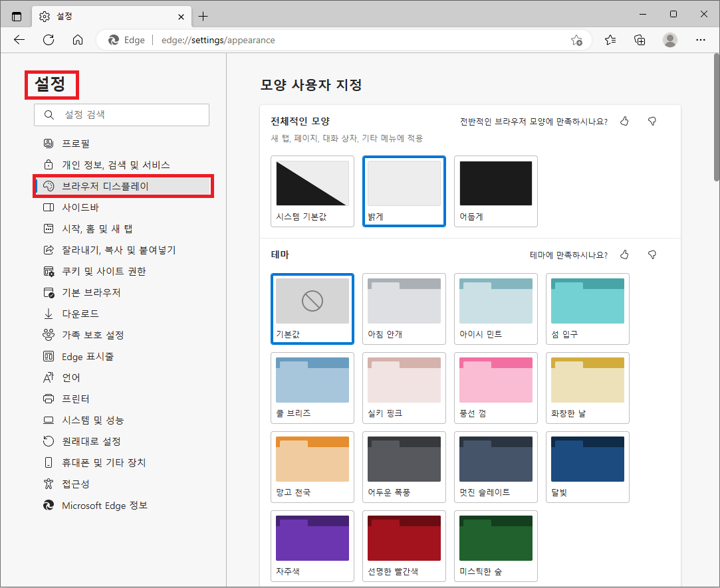The height and width of the screenshot is (588, 720).
Task: Click the 설정 검색 search field
Action: coord(122,115)
